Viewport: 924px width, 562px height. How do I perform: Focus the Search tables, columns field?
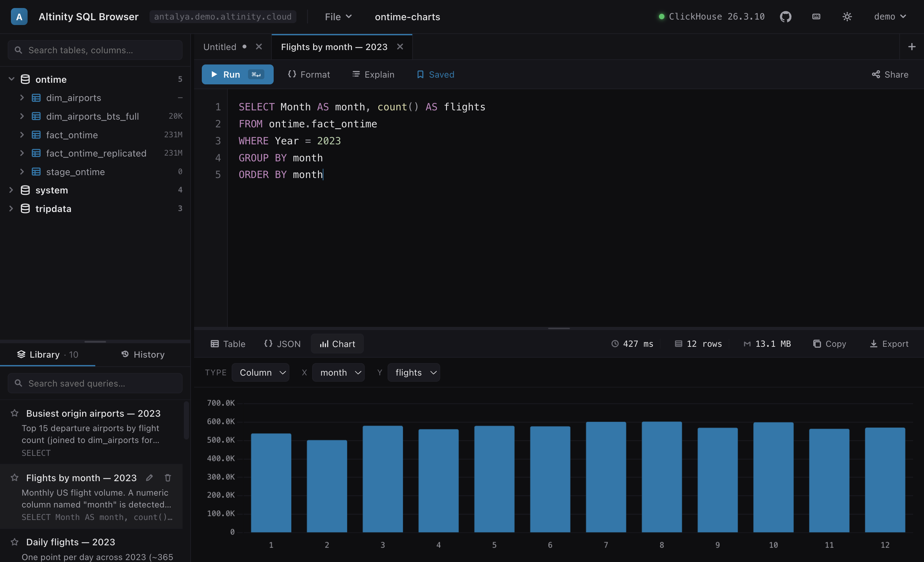tap(95, 50)
